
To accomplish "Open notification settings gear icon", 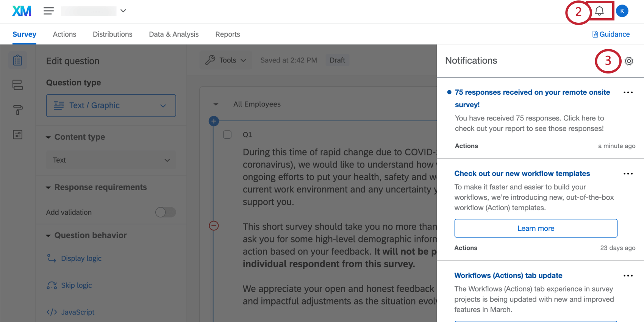I will [x=629, y=61].
